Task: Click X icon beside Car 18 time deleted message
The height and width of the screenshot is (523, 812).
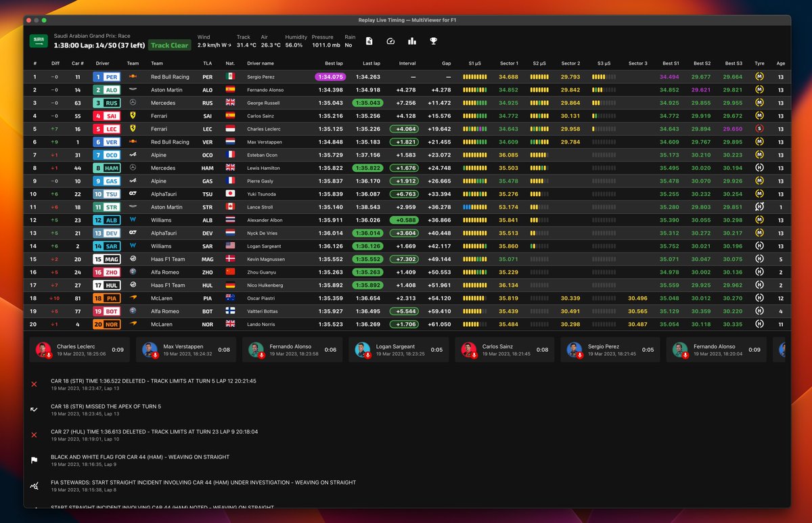Action: click(34, 384)
